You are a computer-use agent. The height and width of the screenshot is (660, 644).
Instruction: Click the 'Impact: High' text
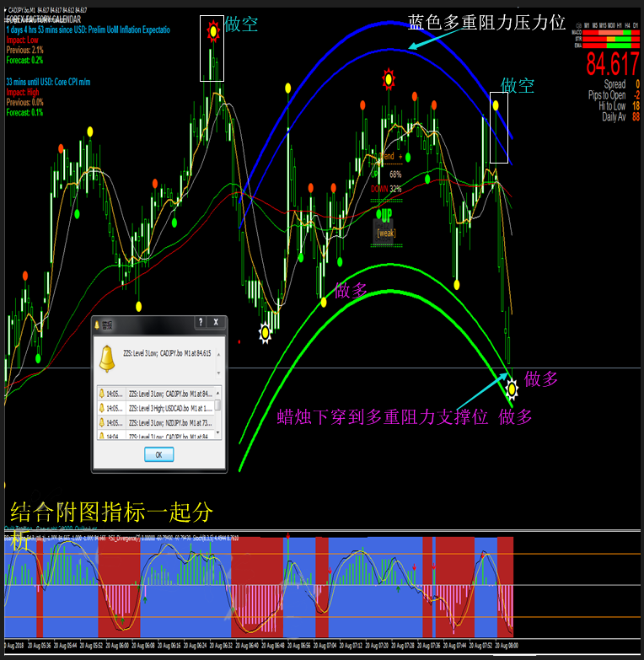[23, 92]
